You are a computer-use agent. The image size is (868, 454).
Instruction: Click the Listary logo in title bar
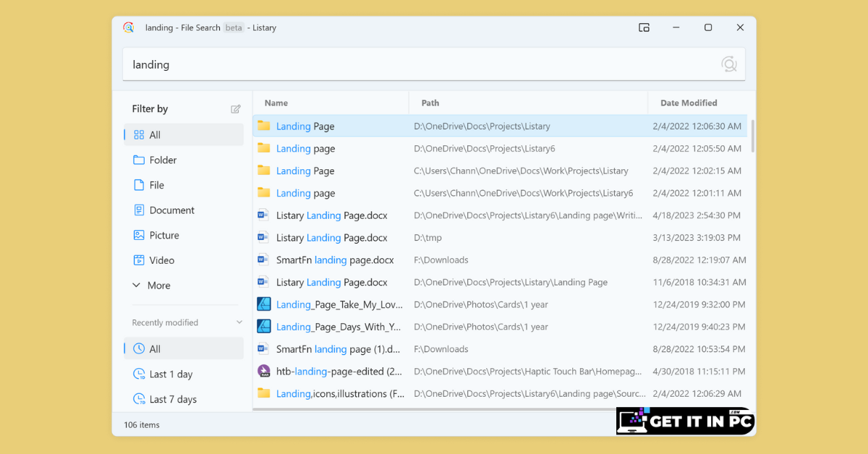tap(128, 27)
